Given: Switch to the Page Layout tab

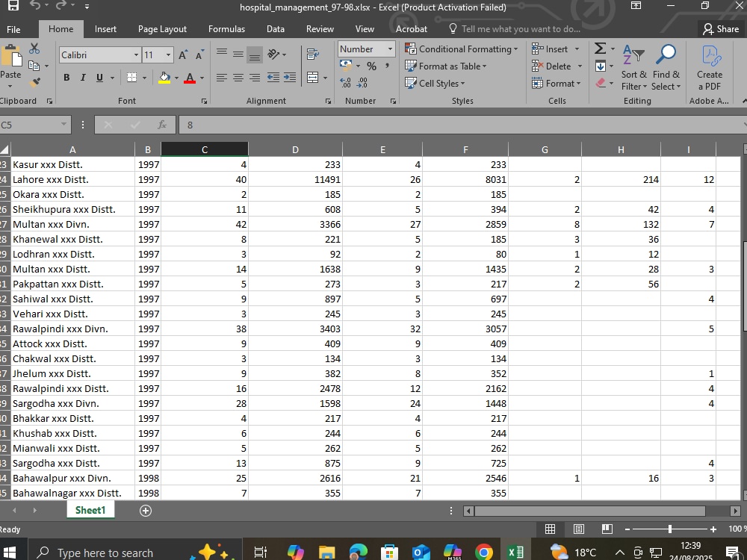Looking at the screenshot, I should tap(162, 29).
